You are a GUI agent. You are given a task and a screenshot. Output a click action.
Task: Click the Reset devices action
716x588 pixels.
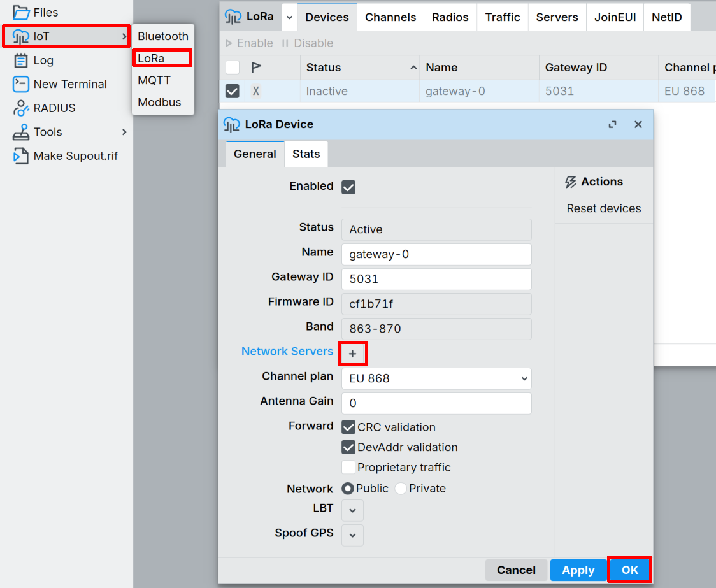pos(603,208)
